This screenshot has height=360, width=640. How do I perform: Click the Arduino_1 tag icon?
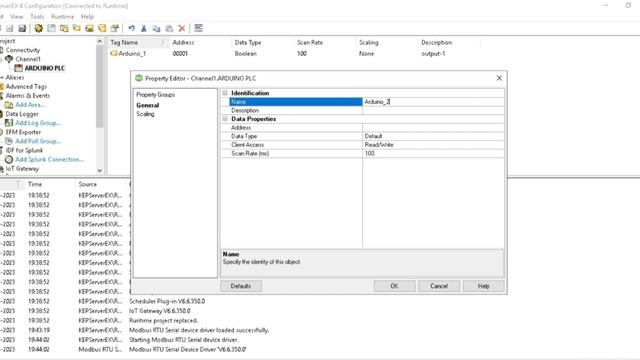click(x=114, y=53)
